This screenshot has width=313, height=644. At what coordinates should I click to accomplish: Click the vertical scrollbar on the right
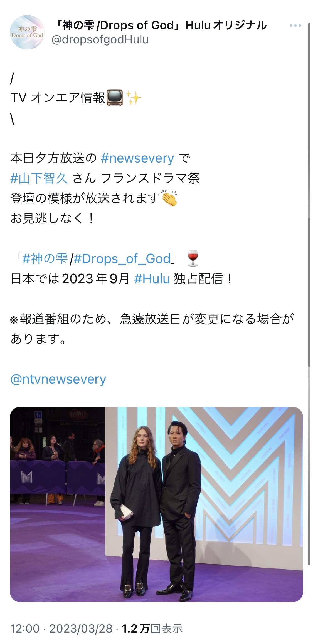[309, 295]
